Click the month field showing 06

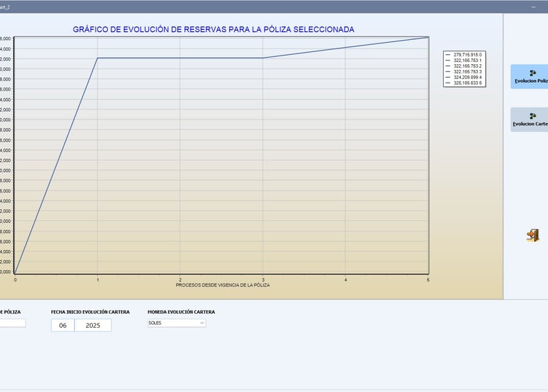pyautogui.click(x=63, y=325)
